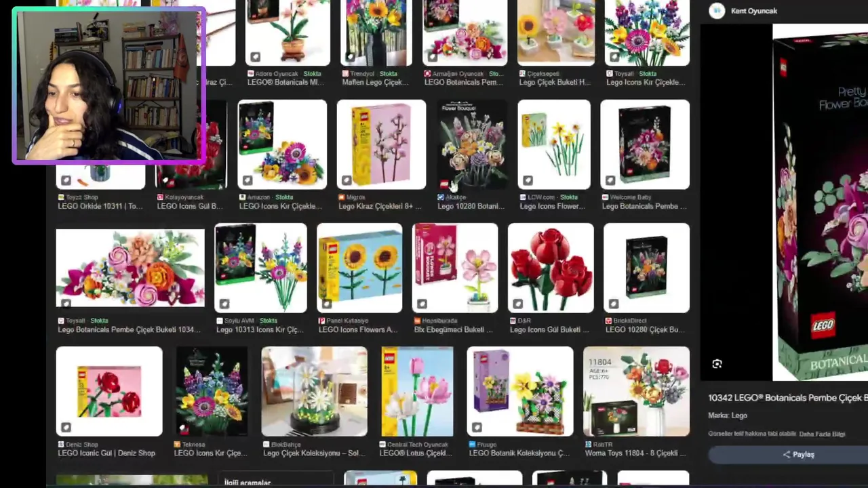Open 'LEGO Iconic Gül | Deniz Shop' title
This screenshot has width=868, height=488.
(106, 453)
